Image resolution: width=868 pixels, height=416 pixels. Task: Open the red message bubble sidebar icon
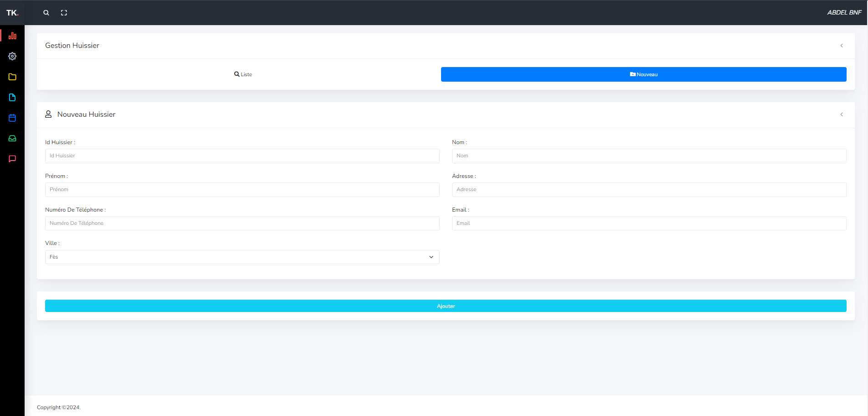click(x=12, y=159)
